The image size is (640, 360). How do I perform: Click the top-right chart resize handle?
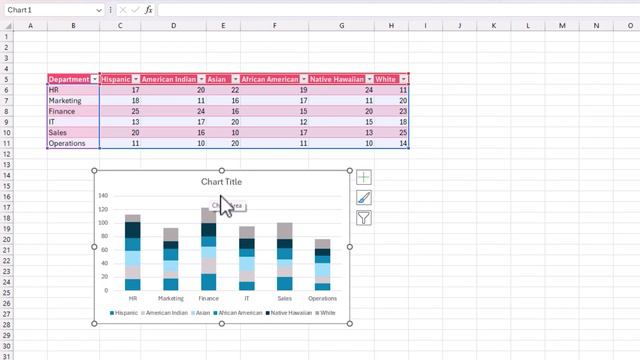tap(350, 170)
